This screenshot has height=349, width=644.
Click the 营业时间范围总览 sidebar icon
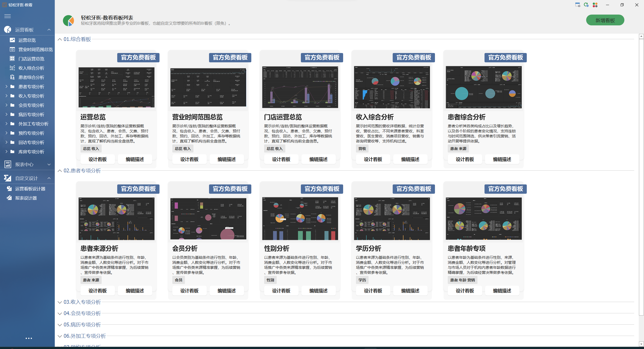(x=12, y=49)
